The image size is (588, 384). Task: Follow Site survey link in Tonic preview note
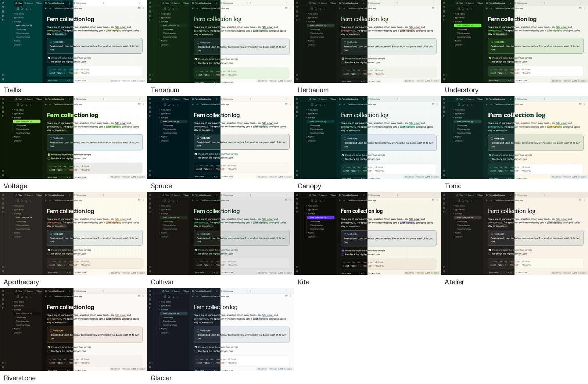[x=562, y=123]
